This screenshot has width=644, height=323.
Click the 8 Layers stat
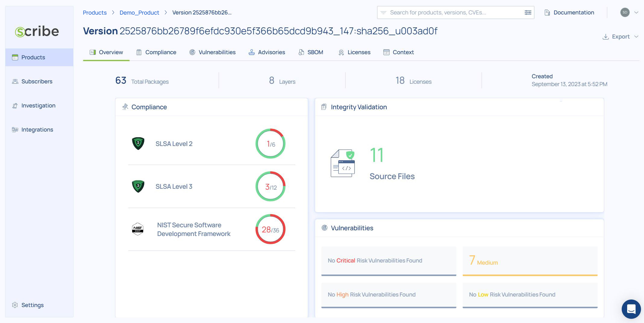[282, 81]
